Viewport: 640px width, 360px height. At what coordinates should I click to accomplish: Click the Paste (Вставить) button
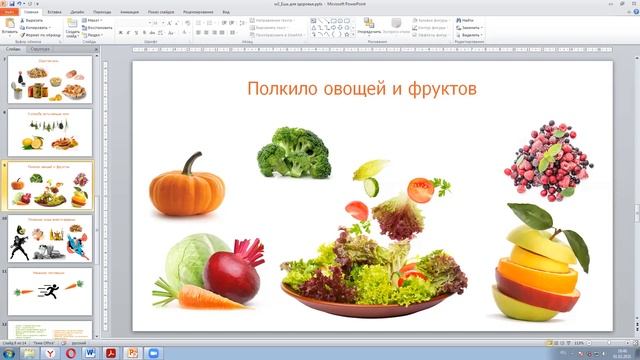point(9,27)
